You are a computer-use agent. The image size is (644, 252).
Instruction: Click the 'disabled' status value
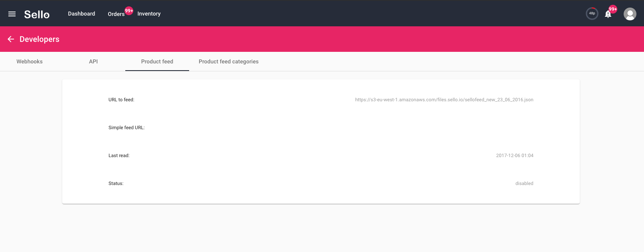pos(524,183)
